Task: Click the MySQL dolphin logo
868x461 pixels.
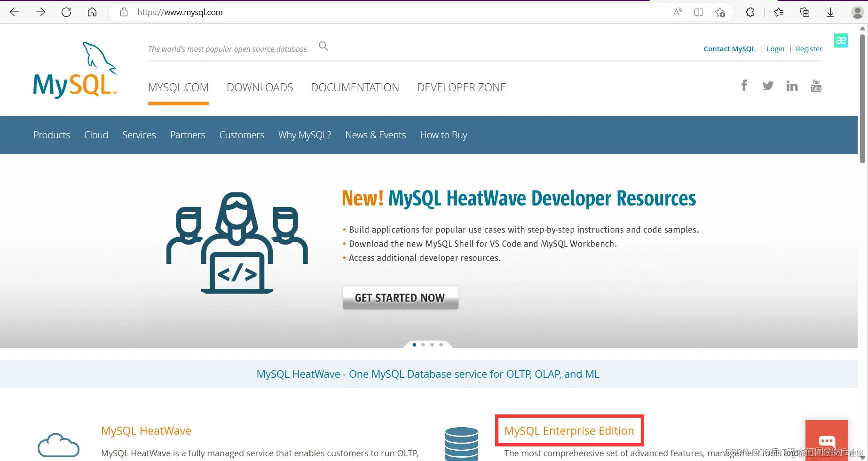Action: point(75,70)
